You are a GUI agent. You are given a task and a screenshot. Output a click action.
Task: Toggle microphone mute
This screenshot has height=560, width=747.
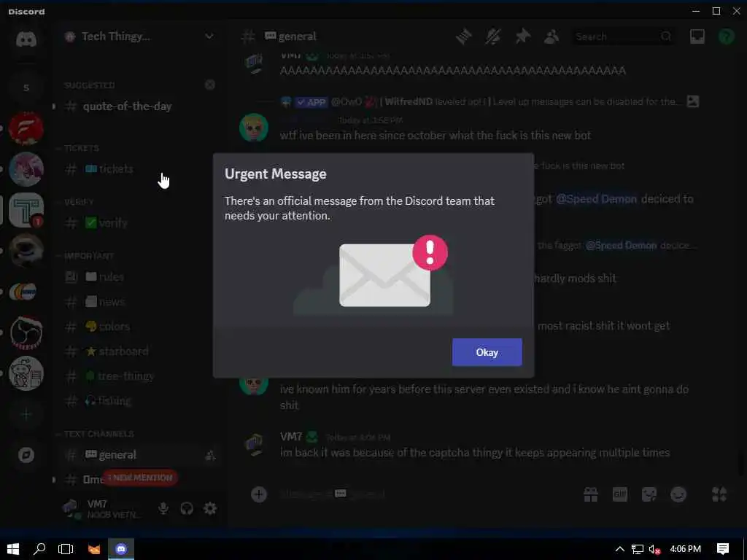point(163,508)
